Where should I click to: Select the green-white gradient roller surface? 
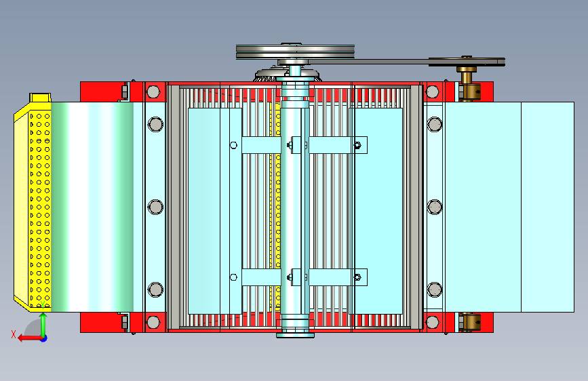pos(92,207)
